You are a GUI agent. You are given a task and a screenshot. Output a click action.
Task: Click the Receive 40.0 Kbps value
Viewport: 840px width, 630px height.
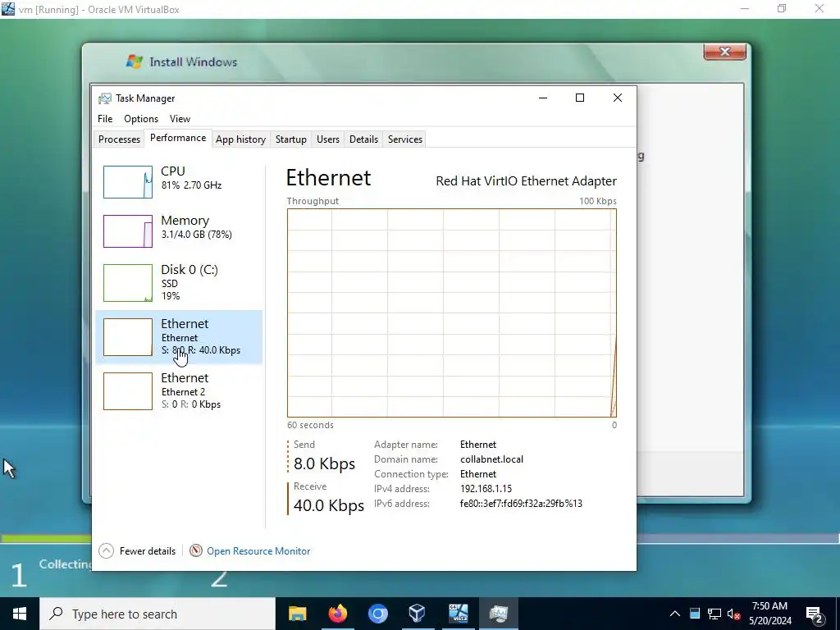coord(329,505)
